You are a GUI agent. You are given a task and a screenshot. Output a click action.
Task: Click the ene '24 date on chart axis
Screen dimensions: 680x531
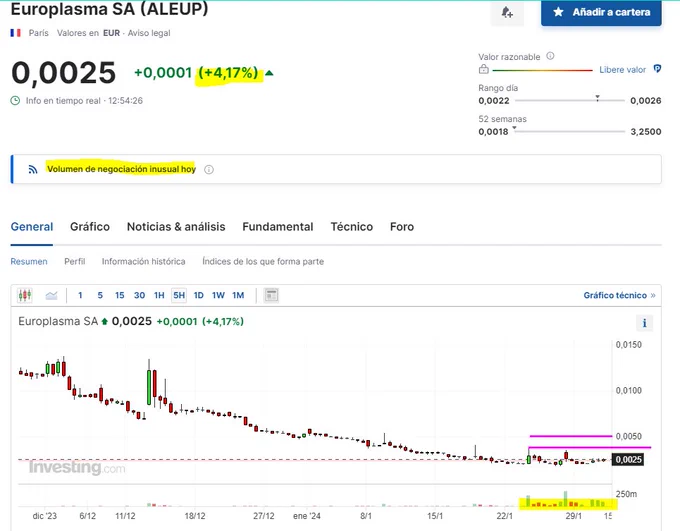click(307, 516)
